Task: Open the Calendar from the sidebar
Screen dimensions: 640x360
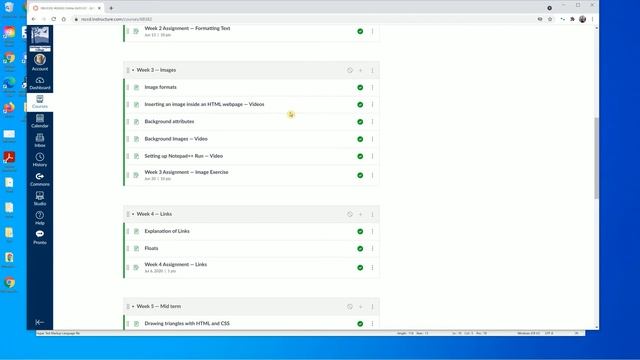Action: click(x=40, y=121)
